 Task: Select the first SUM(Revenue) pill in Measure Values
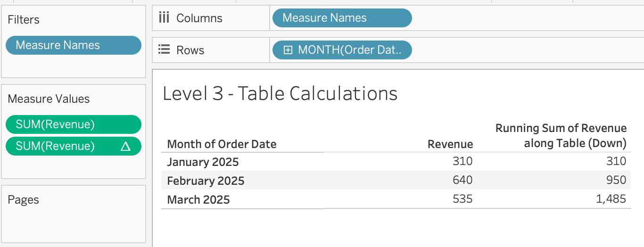(x=73, y=124)
